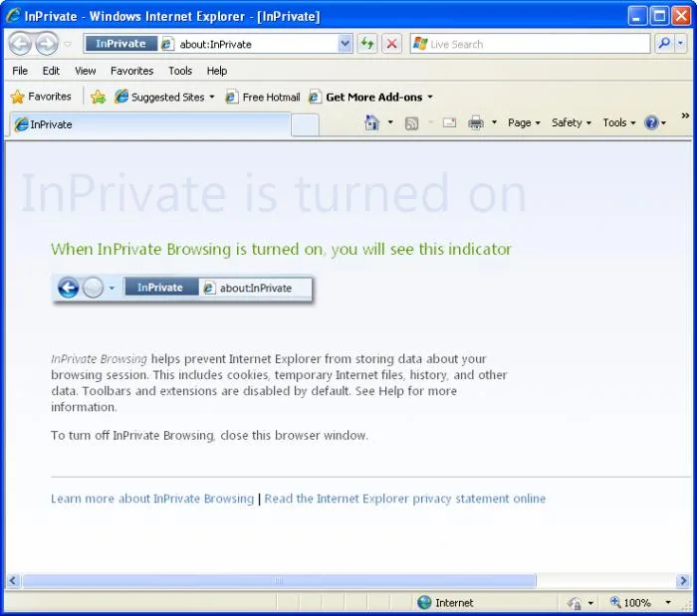
Task: Click the IE icon on InPrivate tab
Action: pos(21,124)
